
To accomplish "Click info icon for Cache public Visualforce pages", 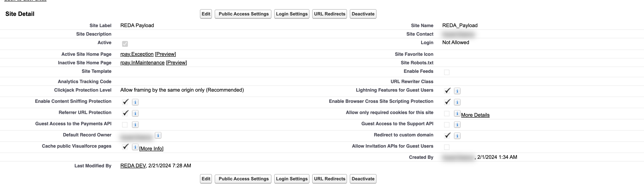I will click(x=135, y=147).
